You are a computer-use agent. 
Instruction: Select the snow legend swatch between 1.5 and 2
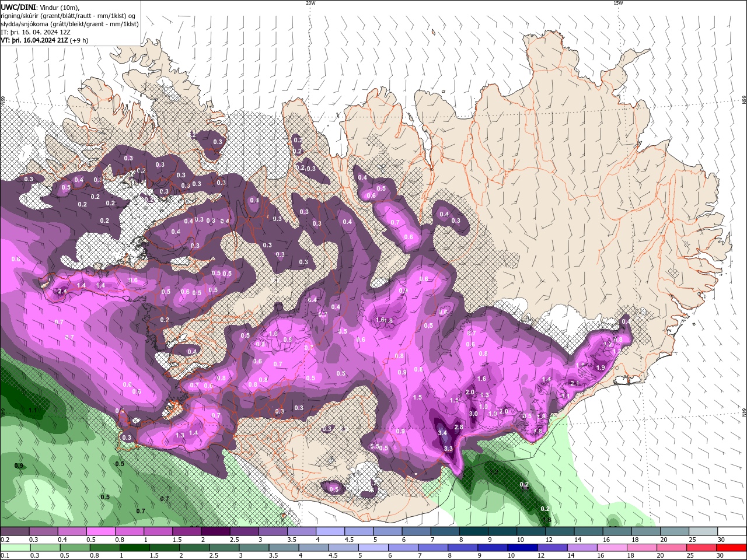pyautogui.click(x=187, y=531)
